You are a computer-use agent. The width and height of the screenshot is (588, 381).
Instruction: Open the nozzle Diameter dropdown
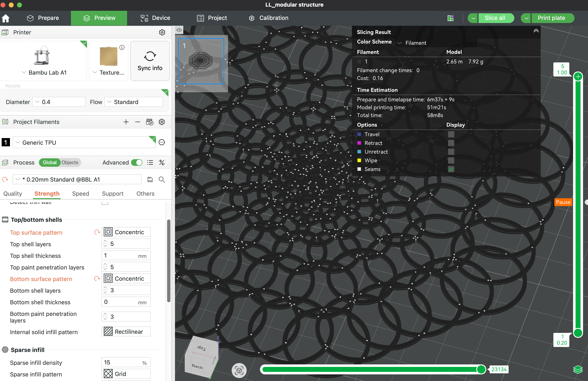point(59,102)
